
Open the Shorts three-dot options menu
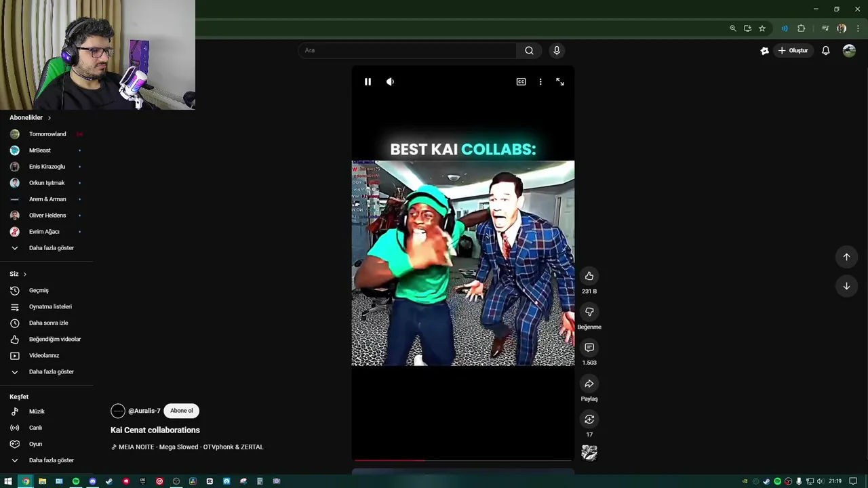[540, 81]
